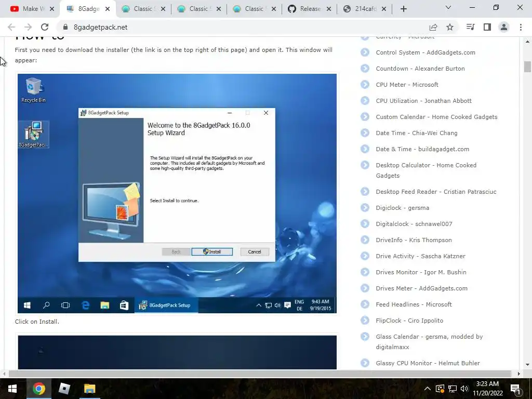This screenshot has width=532, height=399.
Task: Click arrow bullet beside Desktop Calculator
Action: tap(365, 165)
